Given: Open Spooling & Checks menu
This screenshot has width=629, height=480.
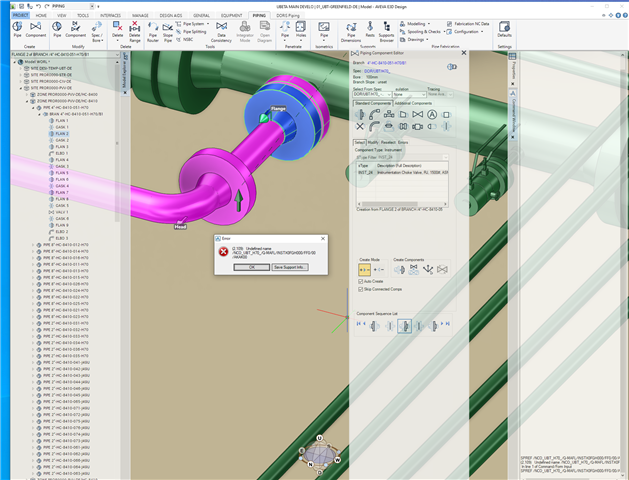Looking at the screenshot, I should [x=423, y=32].
